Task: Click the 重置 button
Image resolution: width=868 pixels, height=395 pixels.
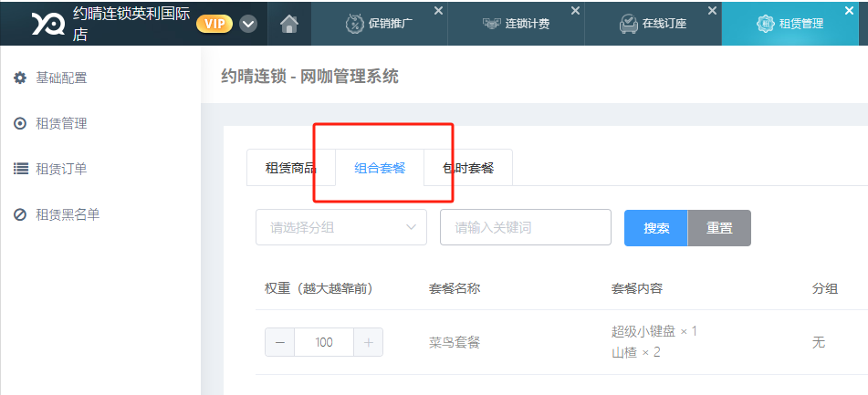Action: tap(719, 228)
